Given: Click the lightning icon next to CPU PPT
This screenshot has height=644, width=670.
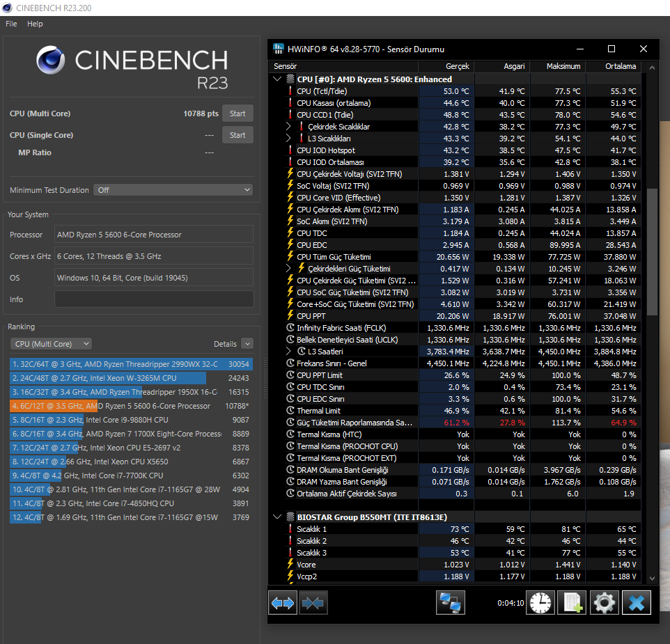Looking at the screenshot, I should click(x=290, y=315).
